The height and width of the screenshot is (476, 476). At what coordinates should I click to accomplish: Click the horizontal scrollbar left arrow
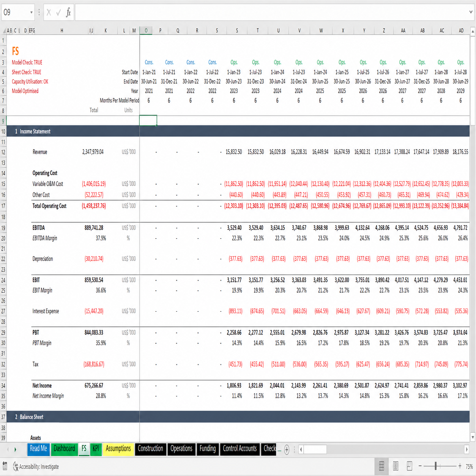301,450
